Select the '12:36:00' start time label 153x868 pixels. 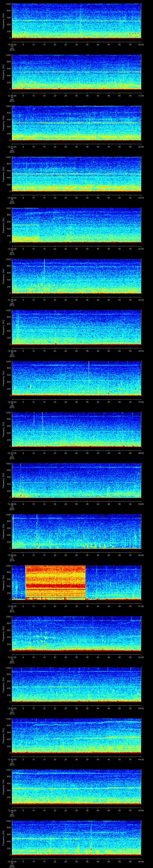12,402
